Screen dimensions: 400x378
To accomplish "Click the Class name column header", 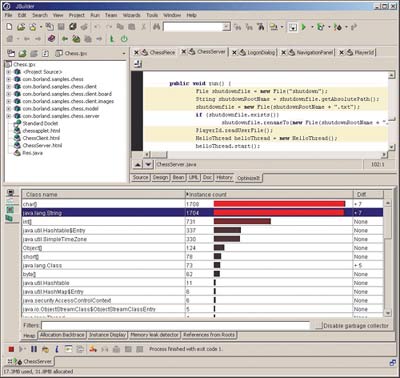I will click(x=103, y=194).
